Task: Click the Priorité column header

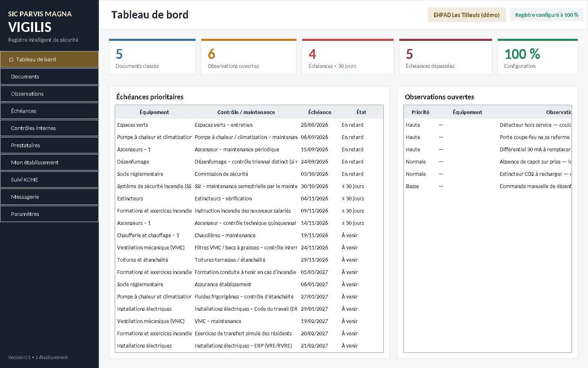Action: click(420, 112)
